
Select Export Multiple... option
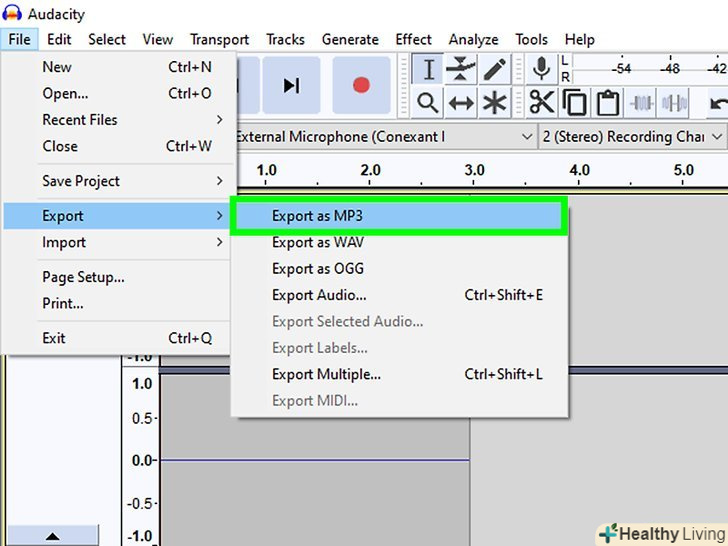click(399, 374)
